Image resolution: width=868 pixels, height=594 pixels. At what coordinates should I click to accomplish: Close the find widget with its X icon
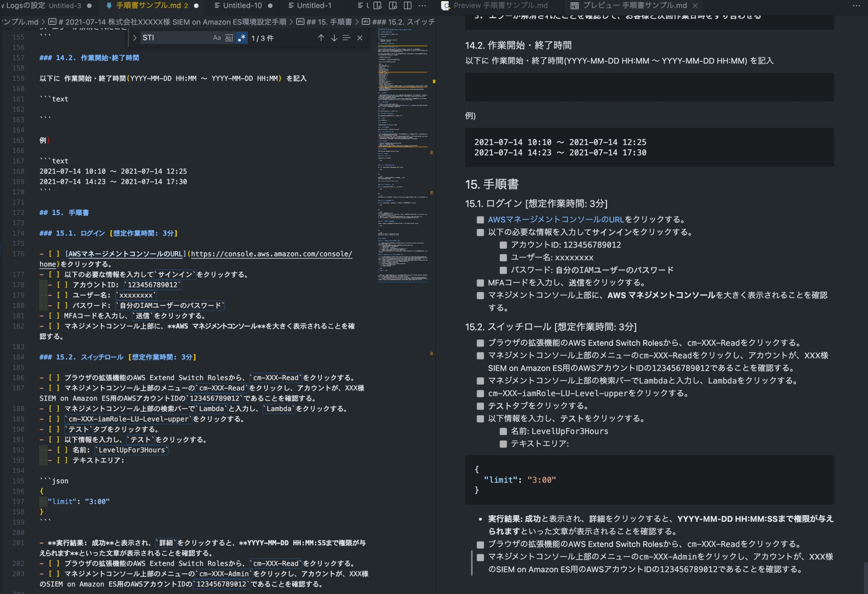360,37
